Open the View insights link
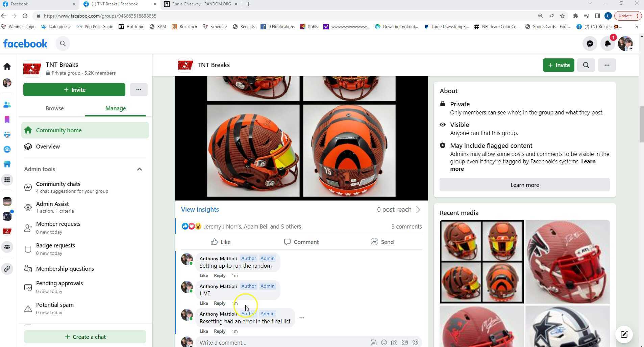644x347 pixels. 200,209
